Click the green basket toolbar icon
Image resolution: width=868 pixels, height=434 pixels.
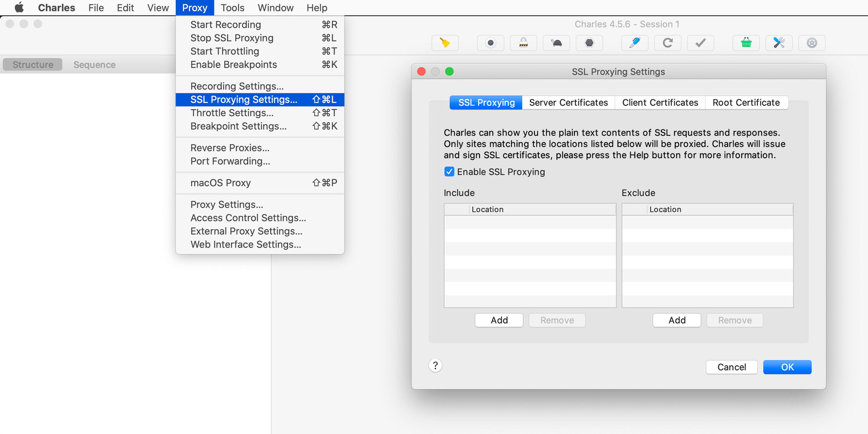(x=746, y=43)
